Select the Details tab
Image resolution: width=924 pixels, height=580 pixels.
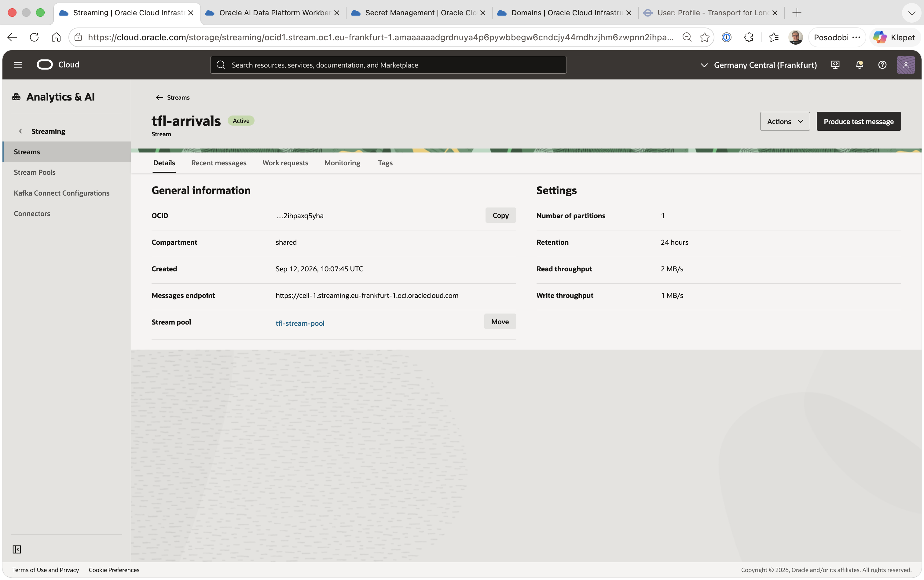(164, 163)
